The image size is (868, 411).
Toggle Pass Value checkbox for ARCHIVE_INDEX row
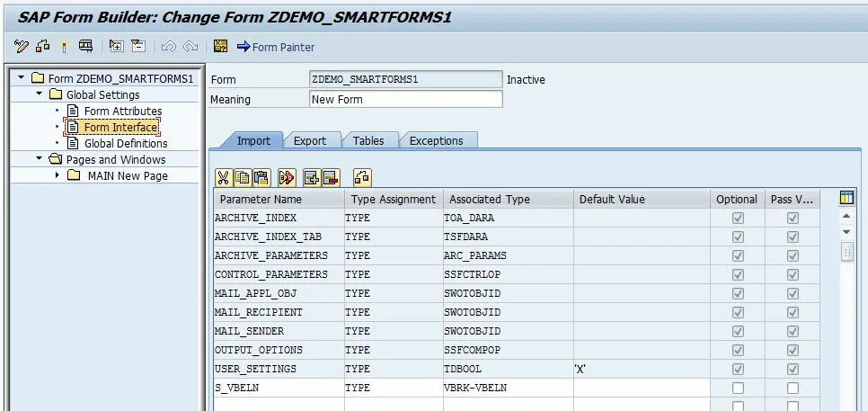[793, 219]
